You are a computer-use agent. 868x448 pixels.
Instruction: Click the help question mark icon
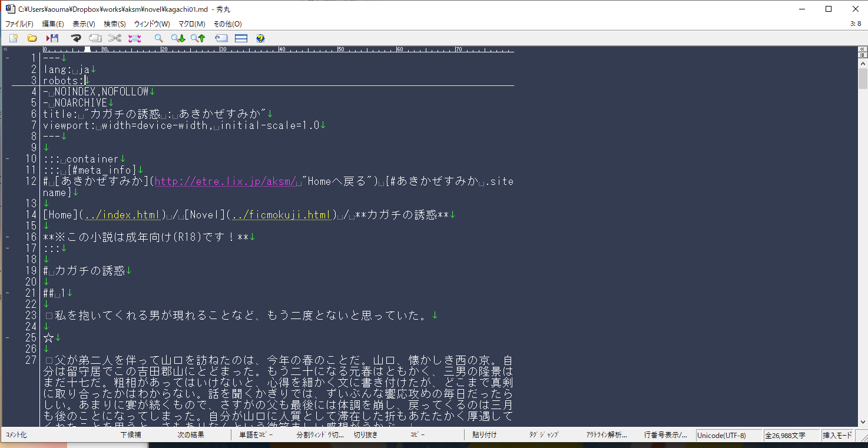pyautogui.click(x=260, y=38)
